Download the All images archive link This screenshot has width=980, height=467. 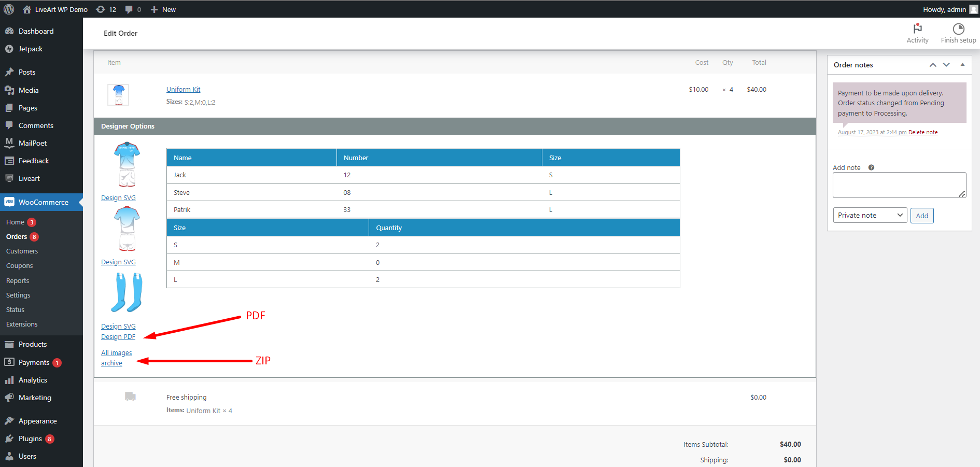tap(116, 358)
